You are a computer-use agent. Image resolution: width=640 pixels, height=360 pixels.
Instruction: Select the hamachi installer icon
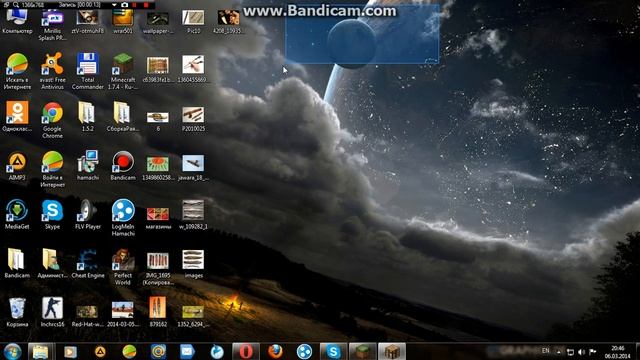tap(87, 165)
